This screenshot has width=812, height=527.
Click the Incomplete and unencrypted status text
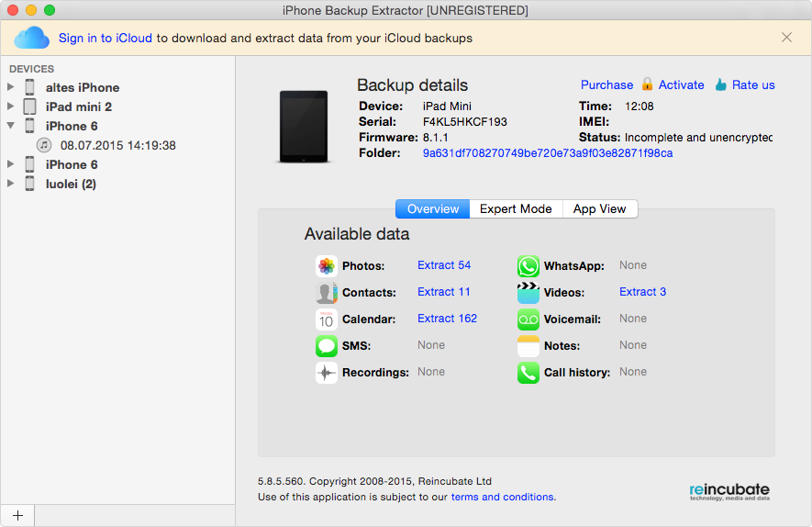coord(698,138)
